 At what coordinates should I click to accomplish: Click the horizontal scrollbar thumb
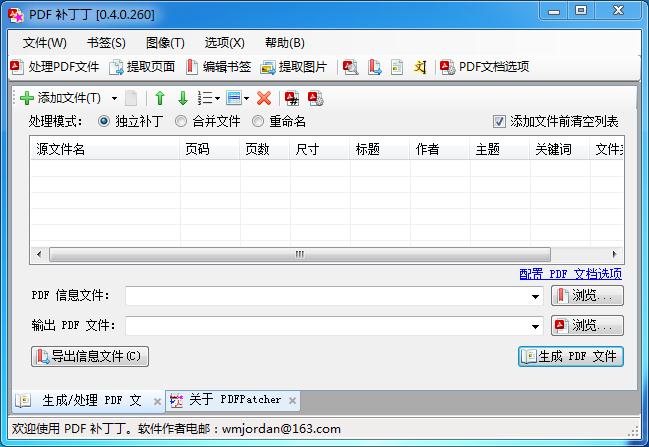[x=300, y=254]
